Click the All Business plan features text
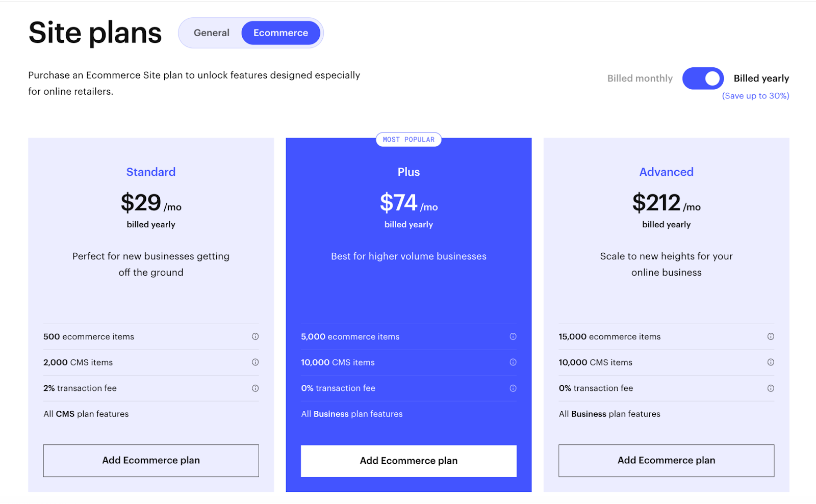The image size is (816, 504). click(x=352, y=414)
